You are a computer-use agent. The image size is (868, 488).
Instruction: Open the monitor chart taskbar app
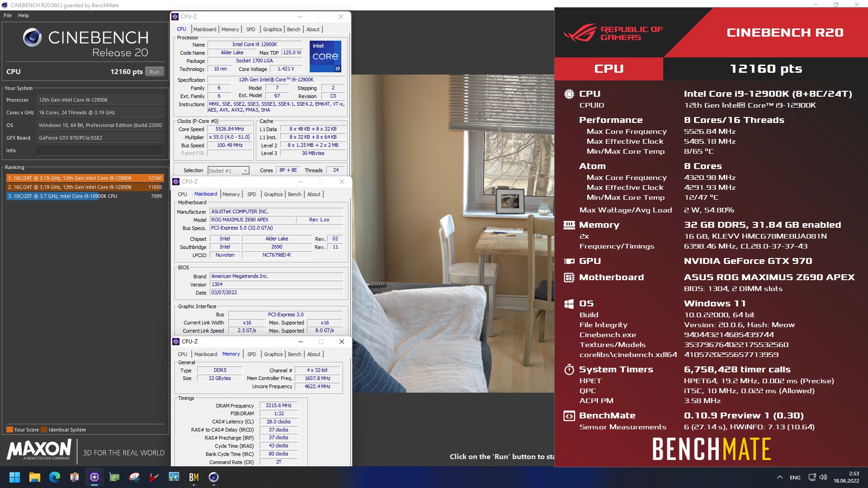point(174,477)
